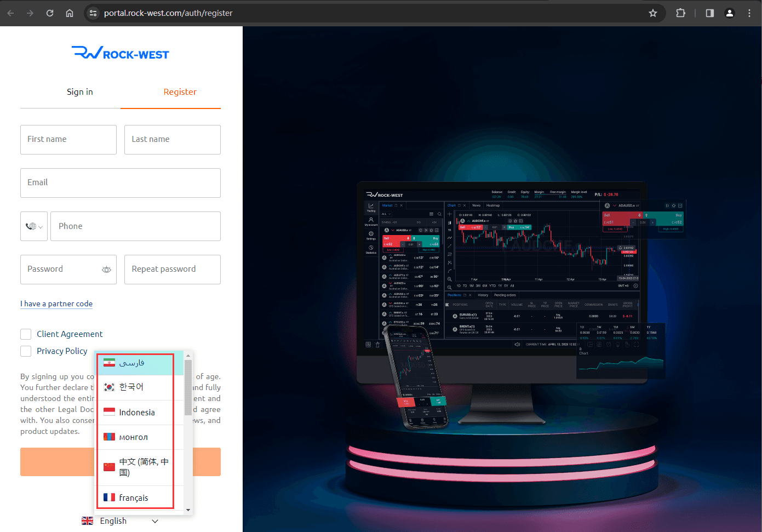The height and width of the screenshot is (532, 762).
Task: Choose the Farsi language option
Action: pyautogui.click(x=139, y=363)
